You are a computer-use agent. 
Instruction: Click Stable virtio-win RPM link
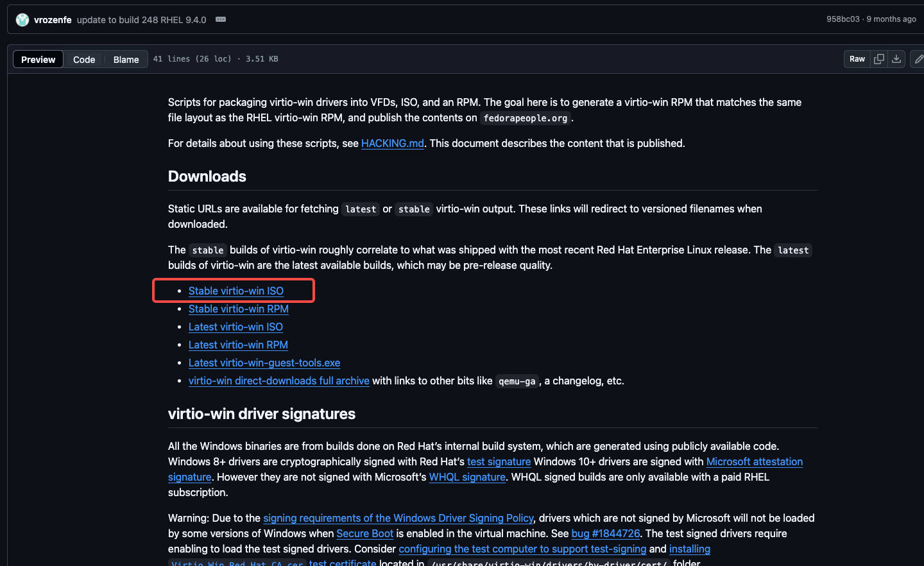(x=238, y=309)
